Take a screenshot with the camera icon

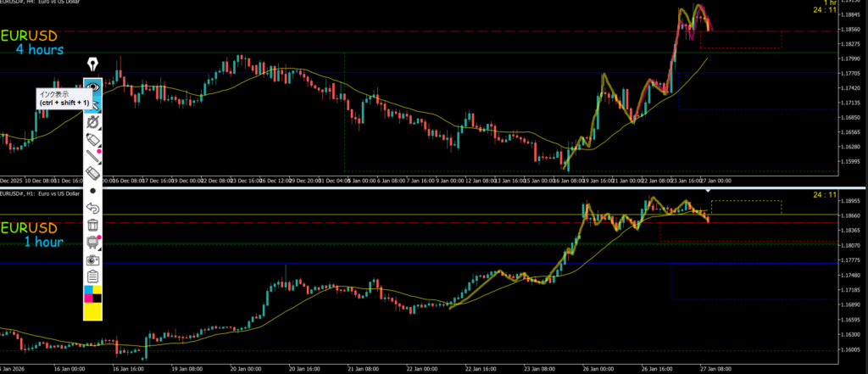[x=93, y=260]
